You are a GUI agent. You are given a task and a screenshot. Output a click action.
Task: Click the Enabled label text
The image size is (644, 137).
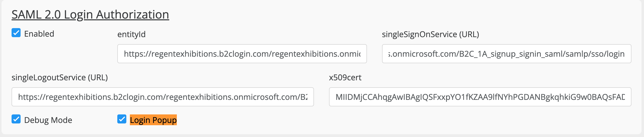pyautogui.click(x=39, y=34)
